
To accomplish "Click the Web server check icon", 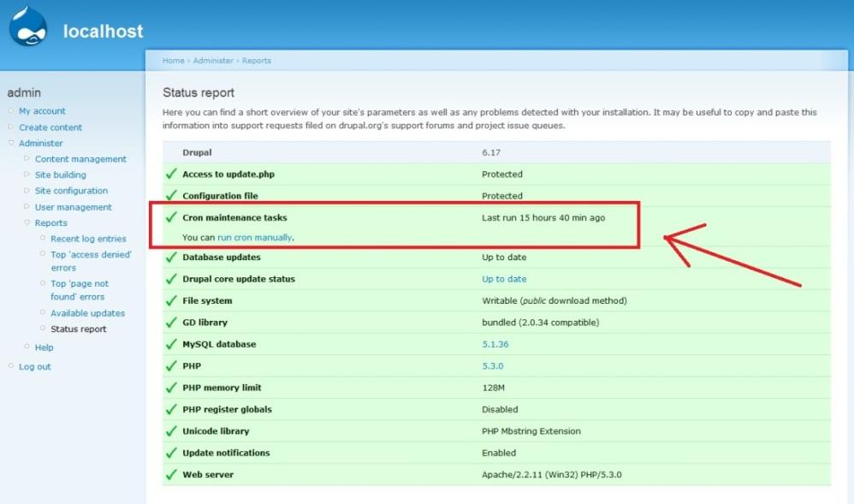I will coord(171,474).
